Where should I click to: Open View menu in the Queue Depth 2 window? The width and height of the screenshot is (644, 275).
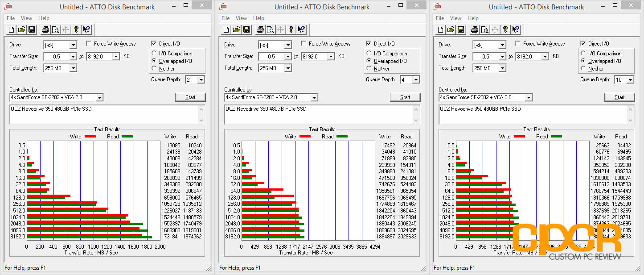(x=26, y=18)
